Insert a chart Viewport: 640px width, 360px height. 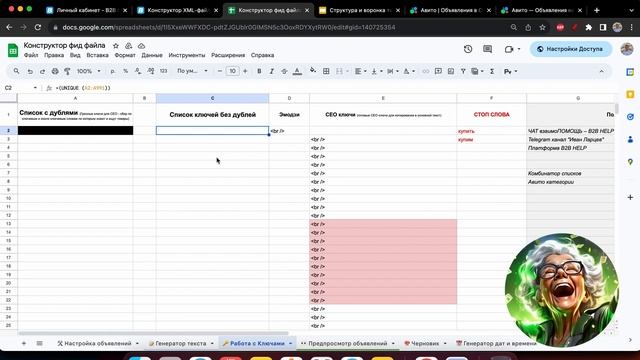point(451,71)
